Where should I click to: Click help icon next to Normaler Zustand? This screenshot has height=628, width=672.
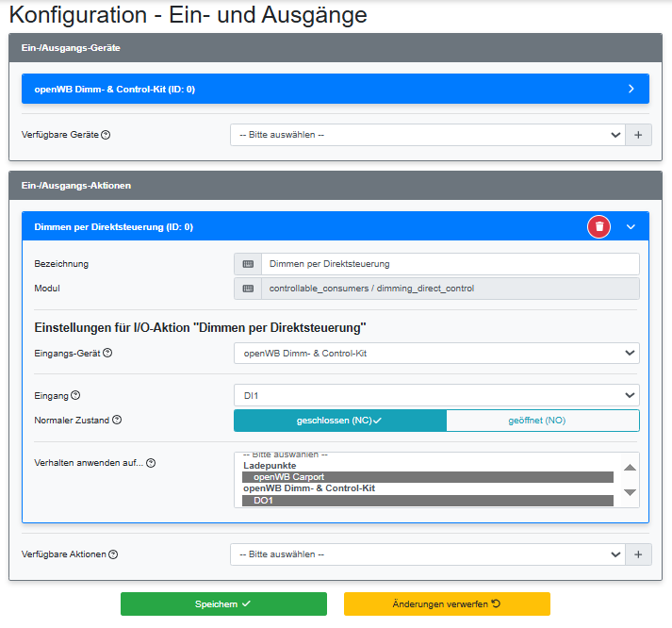[117, 420]
